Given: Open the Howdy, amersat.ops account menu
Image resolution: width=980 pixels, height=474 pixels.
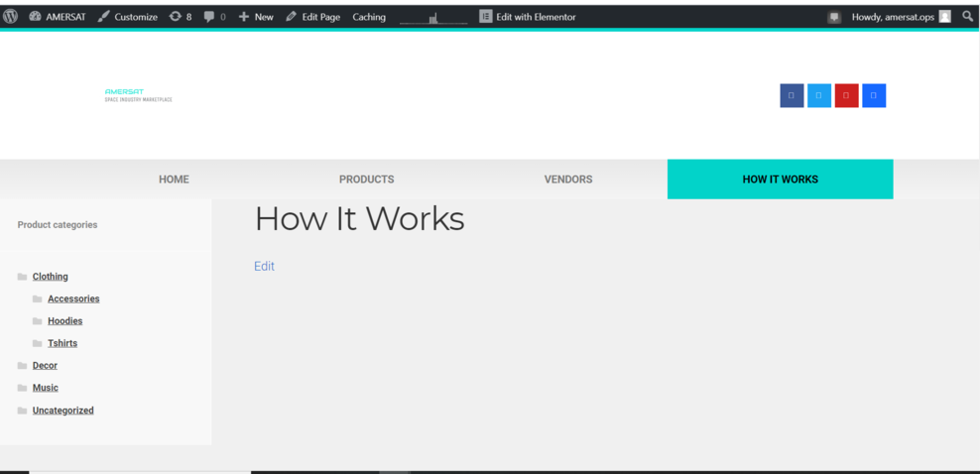Looking at the screenshot, I should coord(901,17).
